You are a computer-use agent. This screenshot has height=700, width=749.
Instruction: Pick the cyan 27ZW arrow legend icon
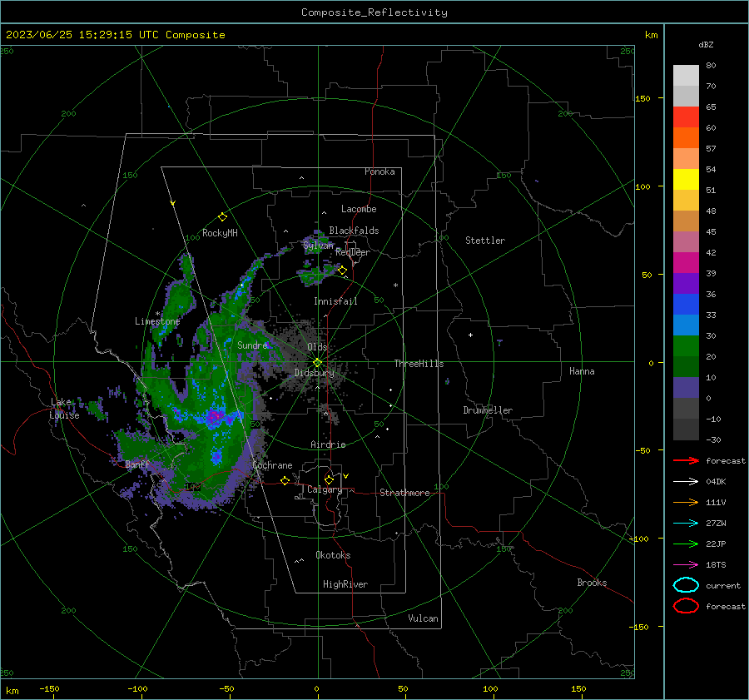point(686,524)
